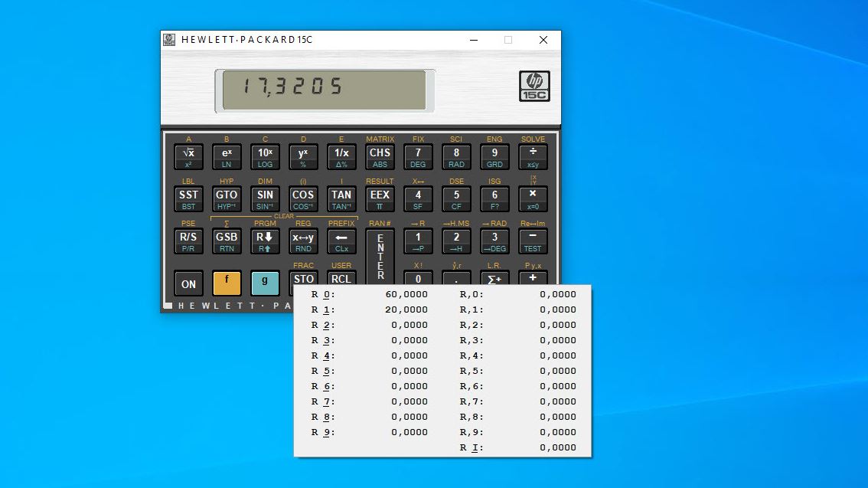Click the R,4 register label

(472, 355)
